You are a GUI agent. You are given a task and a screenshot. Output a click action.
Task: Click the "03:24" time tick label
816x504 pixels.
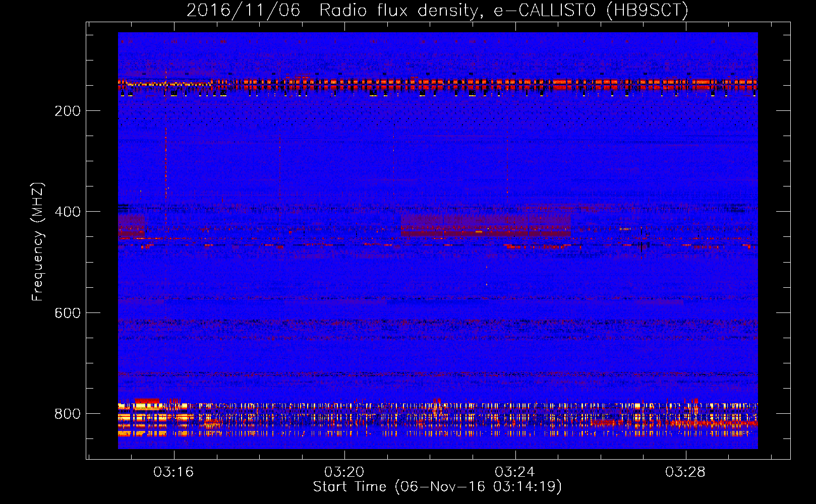tap(515, 472)
